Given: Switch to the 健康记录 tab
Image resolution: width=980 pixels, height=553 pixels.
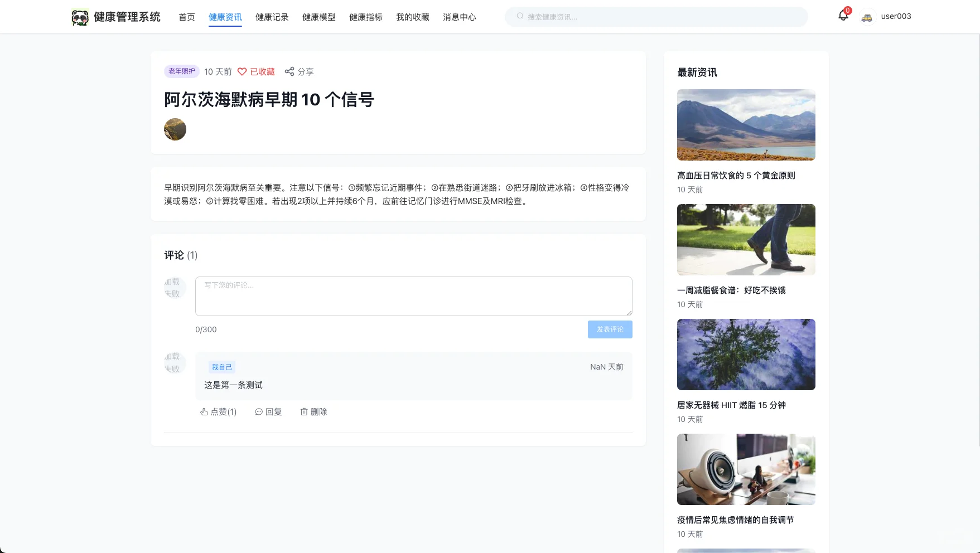Looking at the screenshot, I should coord(272,17).
